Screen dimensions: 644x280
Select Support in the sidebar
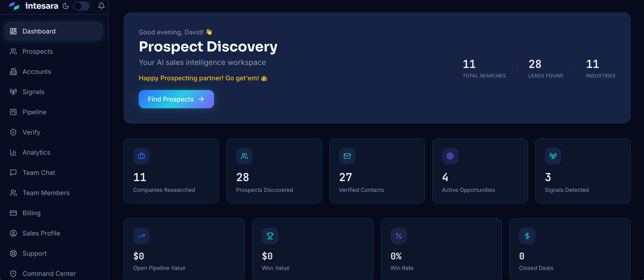(54, 254)
